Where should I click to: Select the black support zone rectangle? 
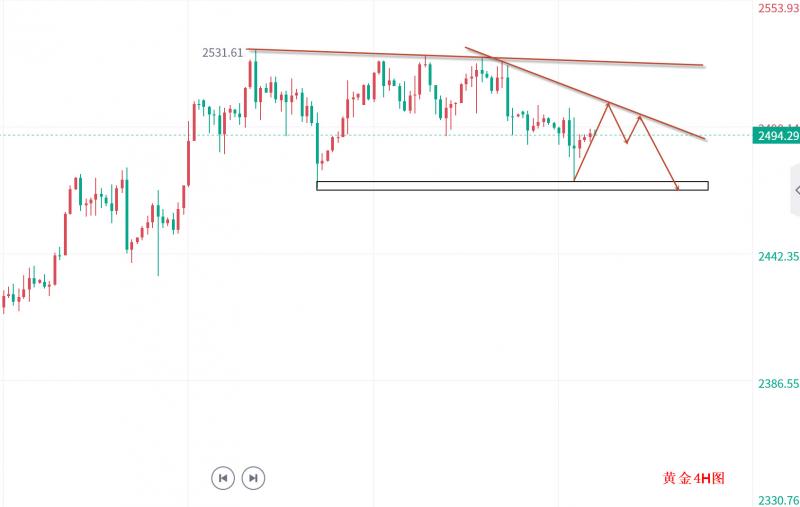coord(512,186)
